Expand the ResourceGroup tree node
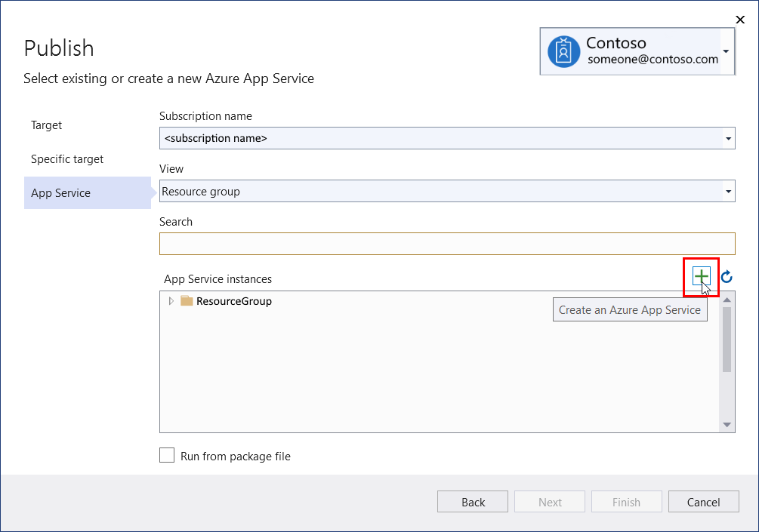The width and height of the screenshot is (759, 532). [171, 301]
